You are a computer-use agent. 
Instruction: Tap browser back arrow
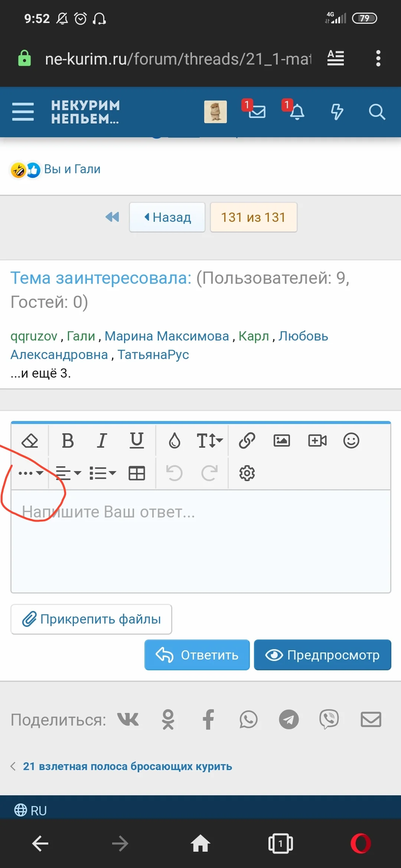click(40, 844)
